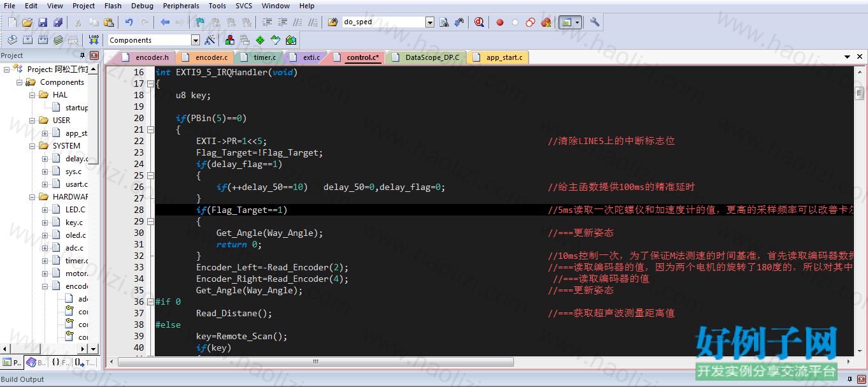Insert a bookmark at current line
This screenshot has height=387, width=868.
click(x=200, y=22)
